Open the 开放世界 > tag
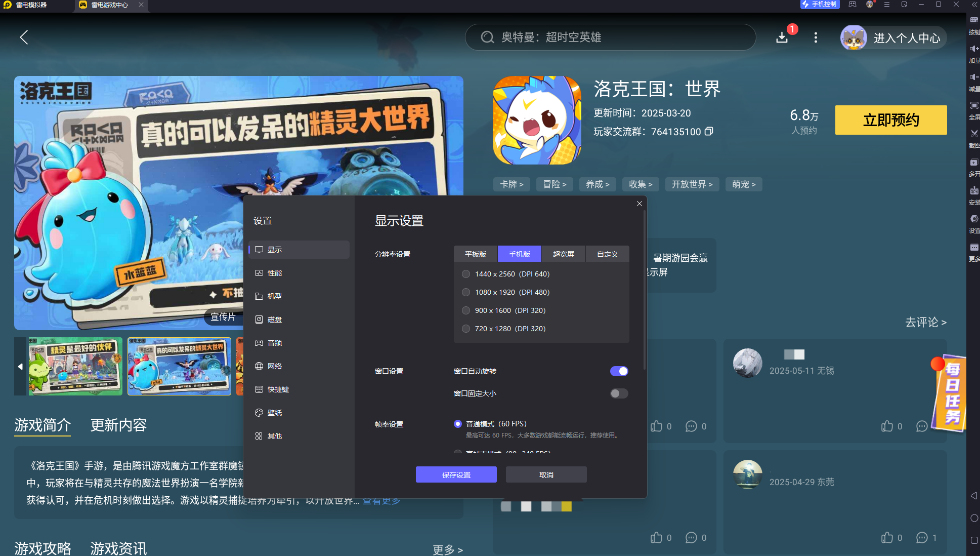 [x=692, y=184]
